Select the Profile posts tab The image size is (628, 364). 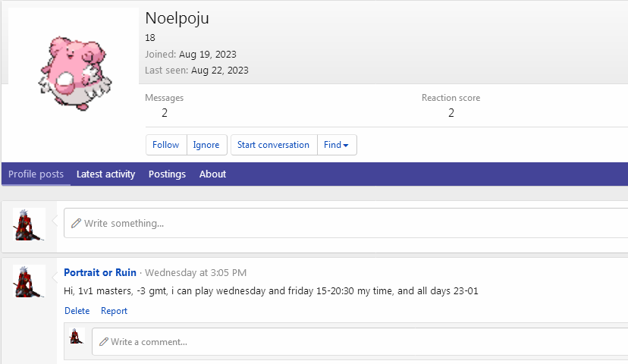point(36,174)
